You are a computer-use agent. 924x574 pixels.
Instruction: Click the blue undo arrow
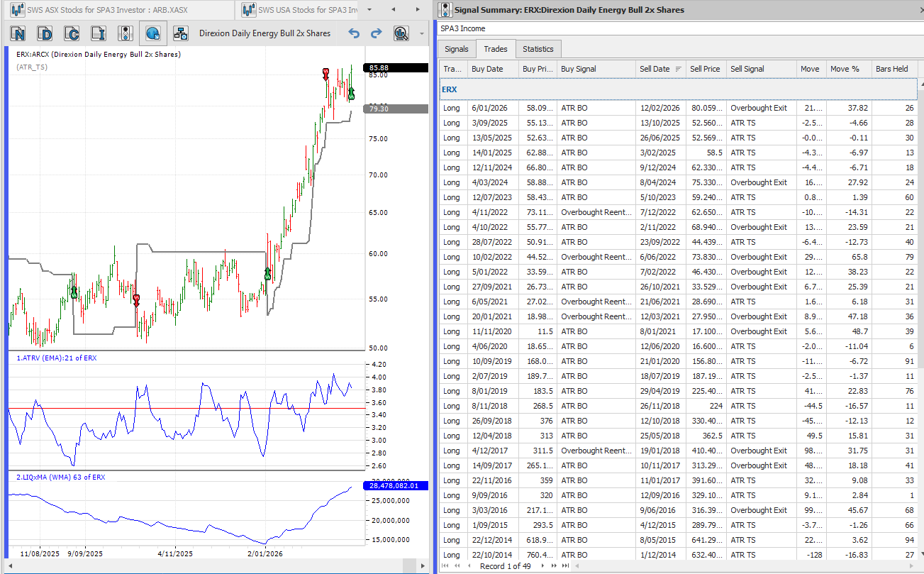(x=355, y=33)
